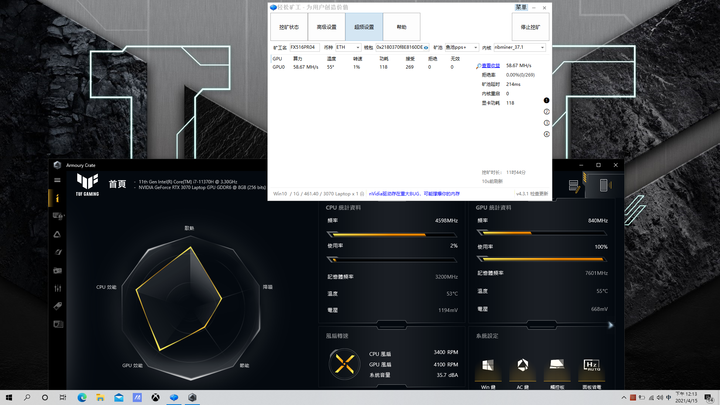
Task: Open Mail app from taskbar
Action: coord(119,398)
